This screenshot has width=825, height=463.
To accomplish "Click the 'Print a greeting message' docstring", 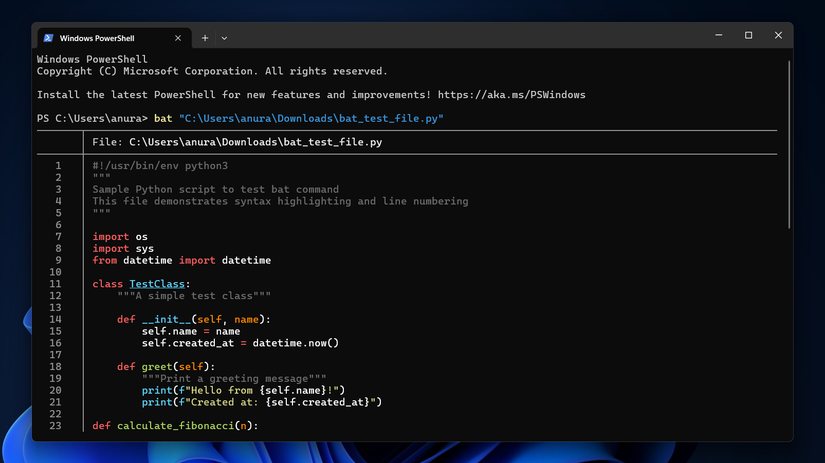I will [x=234, y=379].
